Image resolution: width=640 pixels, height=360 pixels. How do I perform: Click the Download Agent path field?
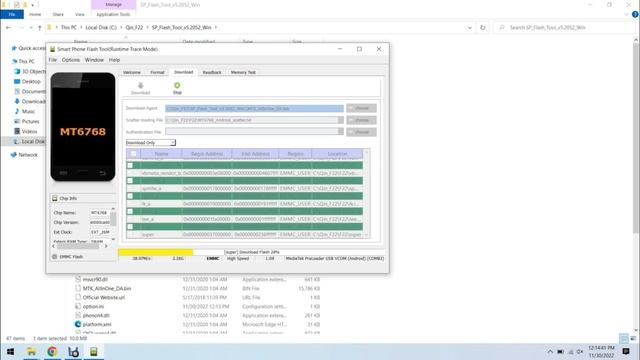[x=254, y=108]
